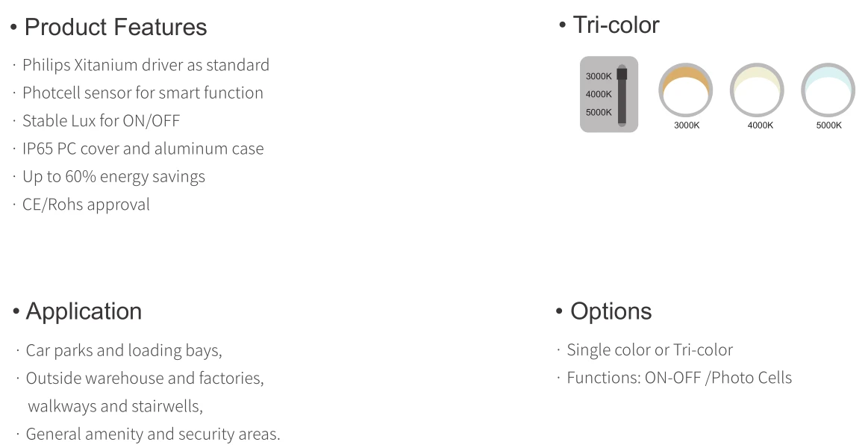Click the Product Features heading
The image size is (868, 445).
(x=116, y=27)
